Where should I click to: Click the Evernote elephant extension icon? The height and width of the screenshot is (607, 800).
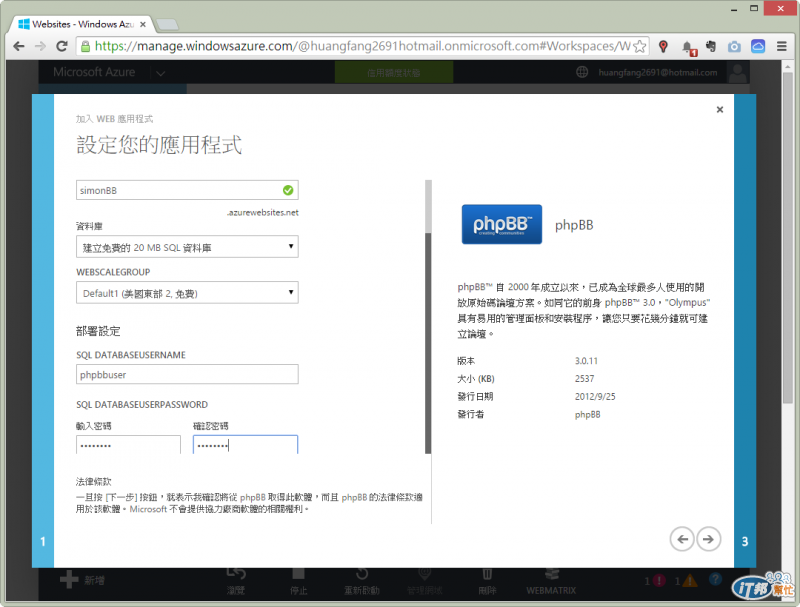(710, 46)
